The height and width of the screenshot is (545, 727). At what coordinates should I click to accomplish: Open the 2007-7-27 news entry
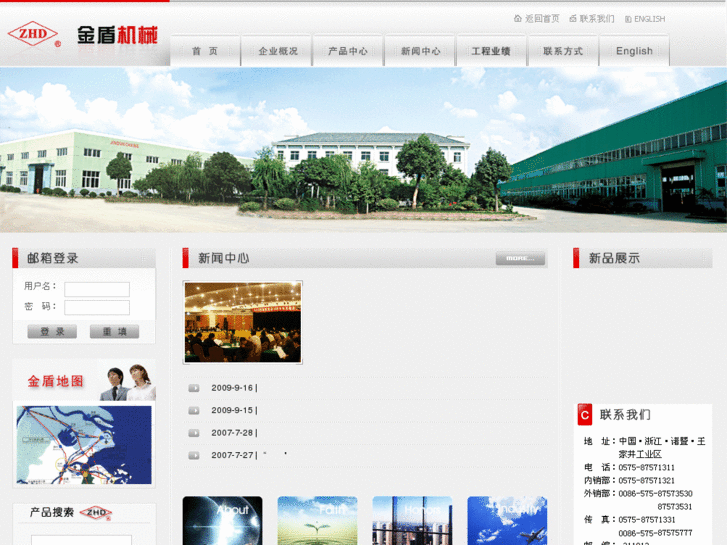(x=235, y=455)
